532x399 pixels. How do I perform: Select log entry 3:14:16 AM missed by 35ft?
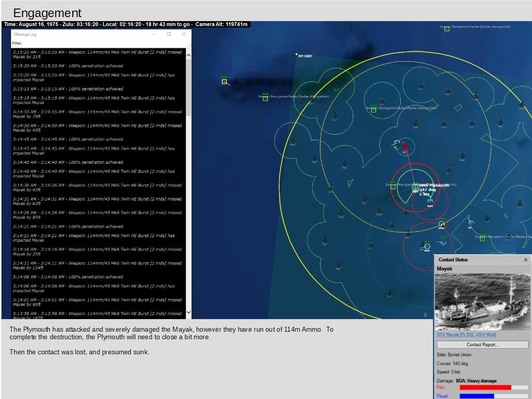click(98, 252)
